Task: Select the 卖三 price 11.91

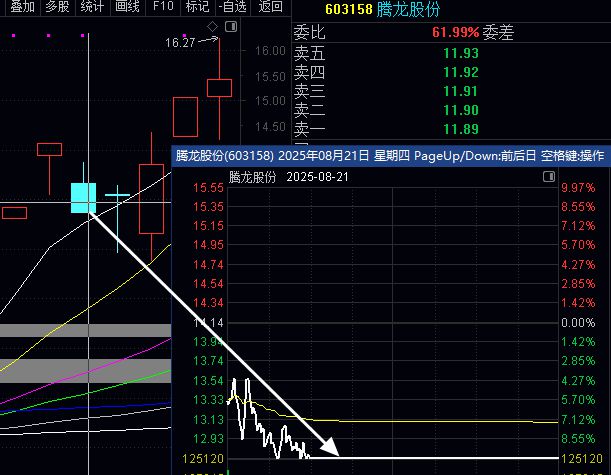Action: click(x=461, y=91)
